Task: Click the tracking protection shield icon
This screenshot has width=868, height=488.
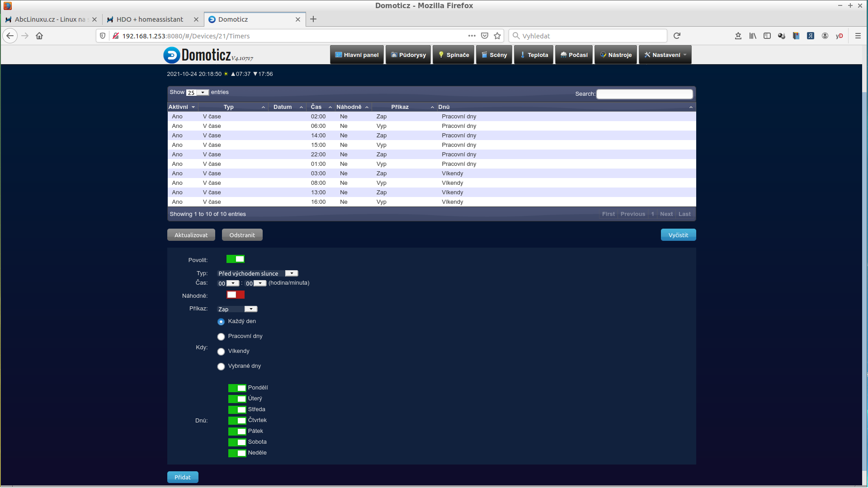Action: [103, 36]
